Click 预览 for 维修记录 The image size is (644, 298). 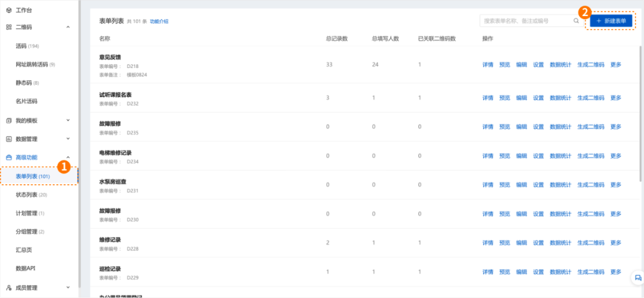(504, 243)
